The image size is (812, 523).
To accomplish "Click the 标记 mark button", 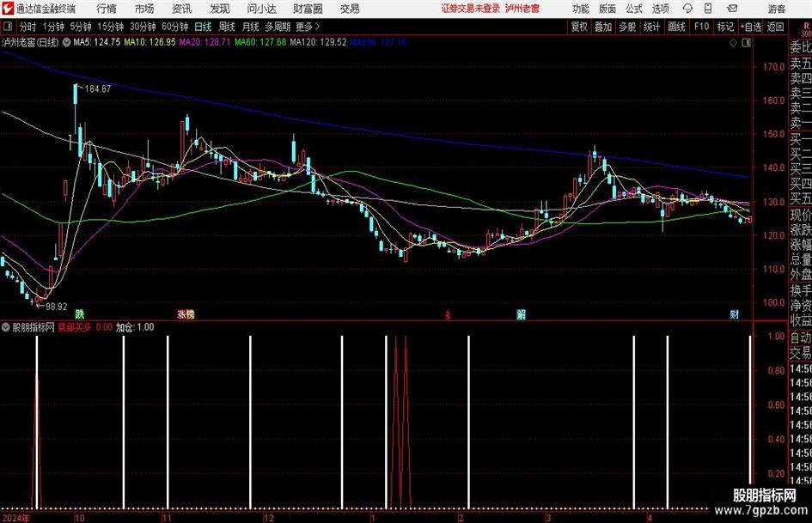I will pyautogui.click(x=725, y=27).
